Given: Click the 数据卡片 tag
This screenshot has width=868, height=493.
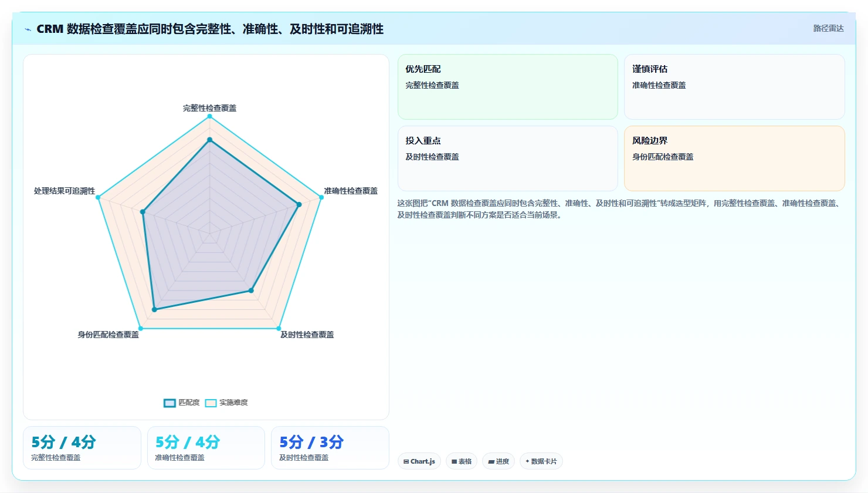Looking at the screenshot, I should coord(541,461).
